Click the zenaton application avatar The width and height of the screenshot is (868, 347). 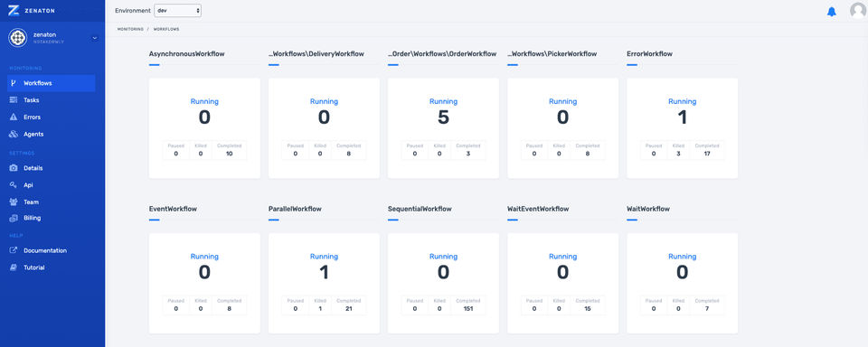(x=18, y=38)
